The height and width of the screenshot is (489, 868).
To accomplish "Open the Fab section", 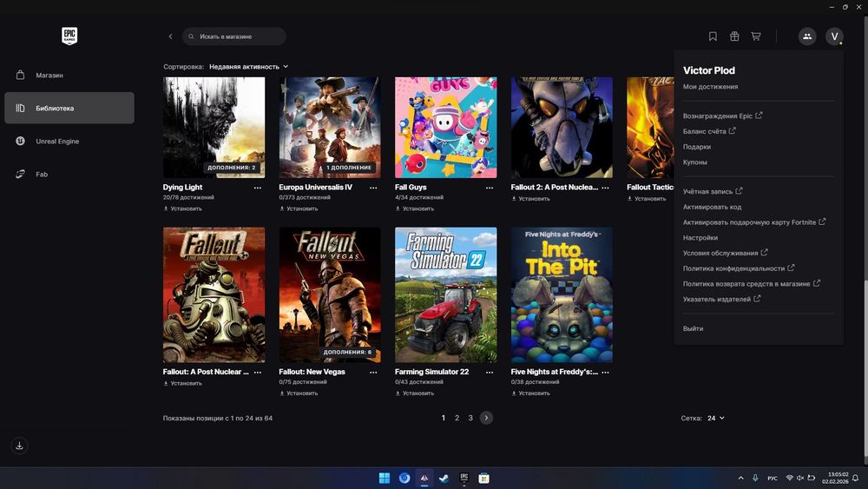I will pyautogui.click(x=69, y=174).
